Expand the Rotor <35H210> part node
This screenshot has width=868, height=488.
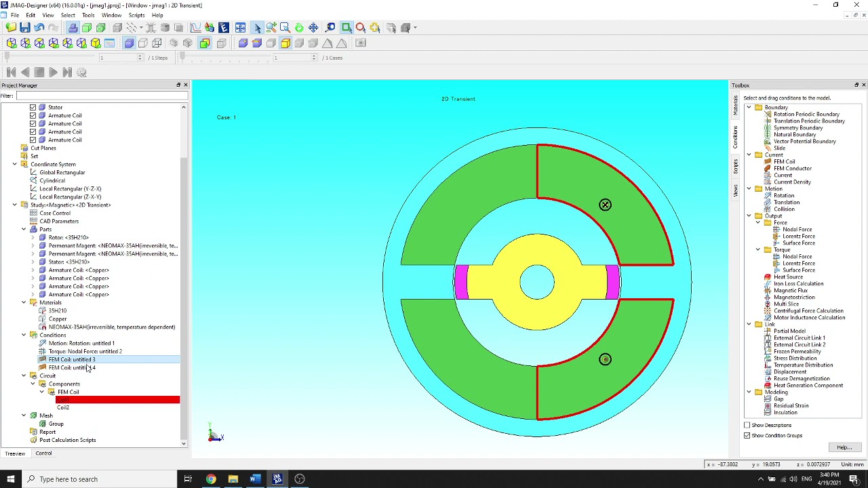tap(33, 237)
